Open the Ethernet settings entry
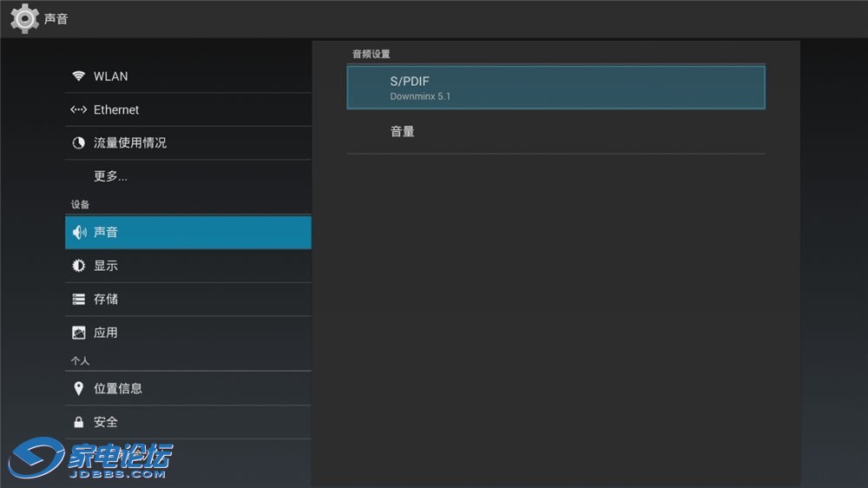This screenshot has height=488, width=868. click(188, 109)
